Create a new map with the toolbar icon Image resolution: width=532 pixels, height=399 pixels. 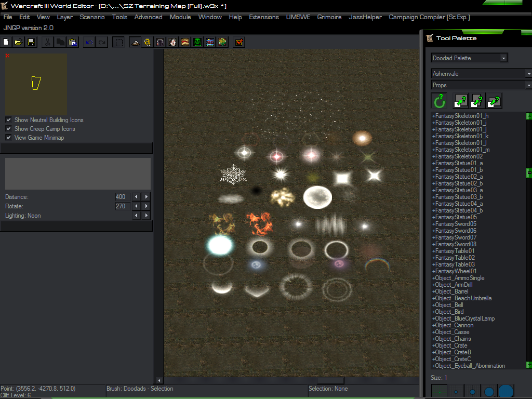6,42
